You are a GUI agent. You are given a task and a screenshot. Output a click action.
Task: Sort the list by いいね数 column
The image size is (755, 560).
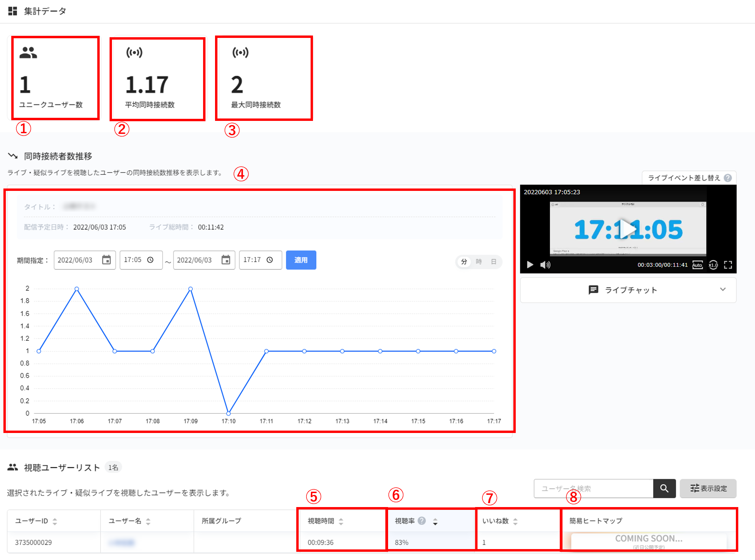pos(515,521)
